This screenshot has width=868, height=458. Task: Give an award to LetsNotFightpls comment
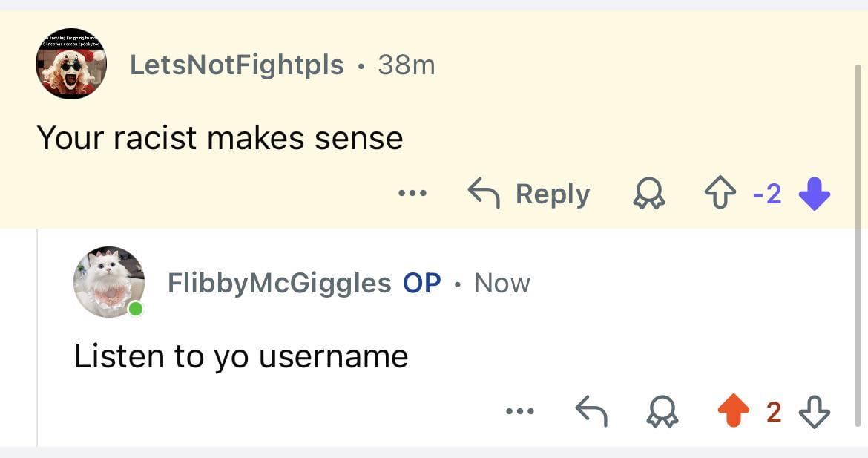click(x=648, y=194)
